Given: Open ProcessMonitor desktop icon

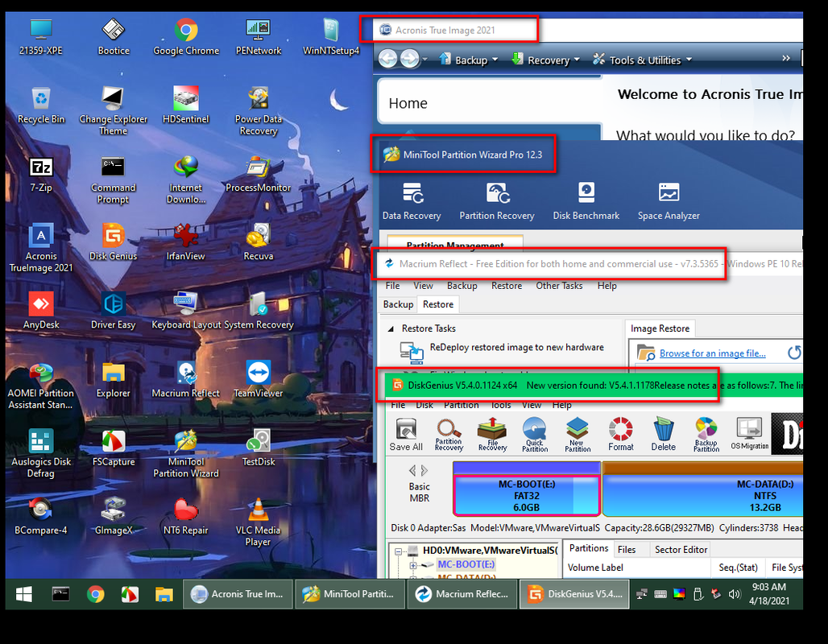Looking at the screenshot, I should pyautogui.click(x=259, y=174).
